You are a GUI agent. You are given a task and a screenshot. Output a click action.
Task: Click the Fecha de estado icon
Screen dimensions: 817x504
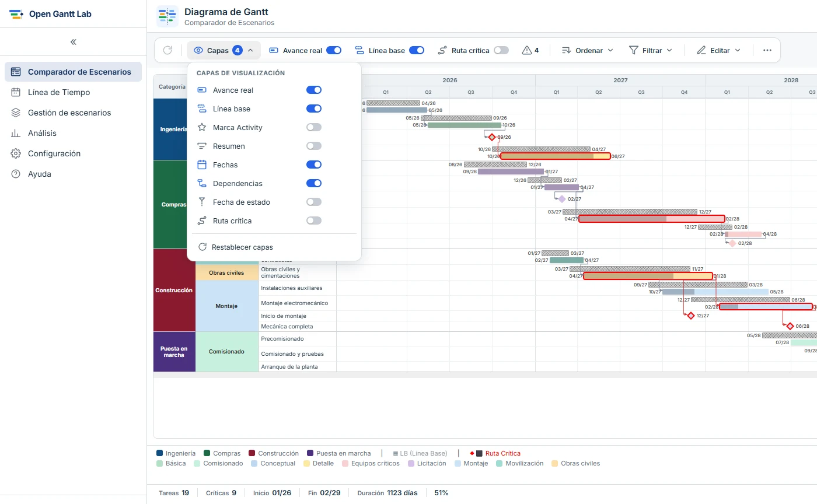tap(202, 202)
